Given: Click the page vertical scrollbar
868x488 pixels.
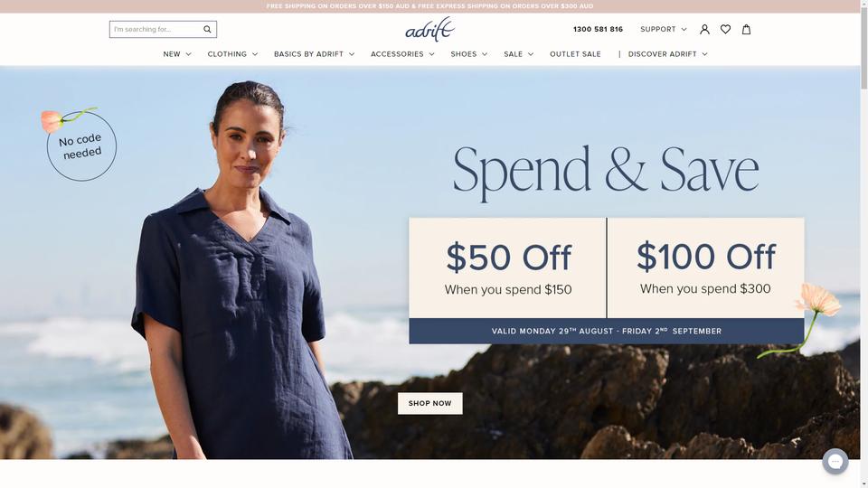Looking at the screenshot, I should pos(864,244).
